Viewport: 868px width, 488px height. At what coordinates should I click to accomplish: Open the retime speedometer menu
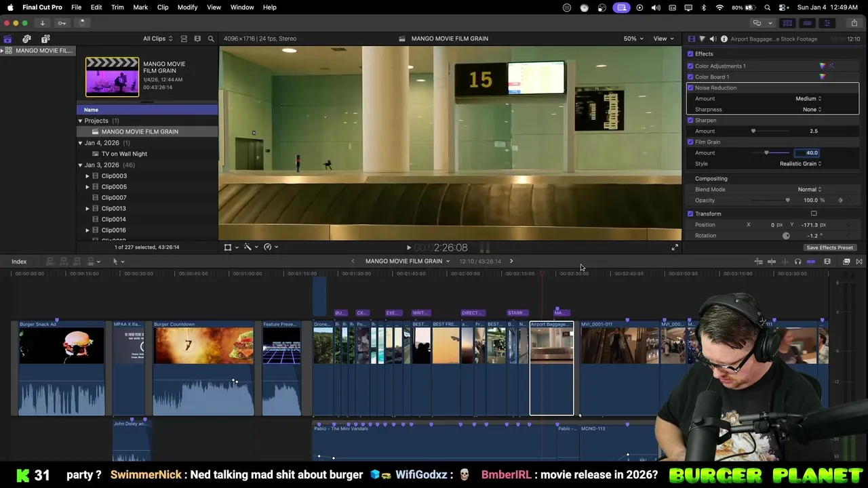tap(271, 247)
